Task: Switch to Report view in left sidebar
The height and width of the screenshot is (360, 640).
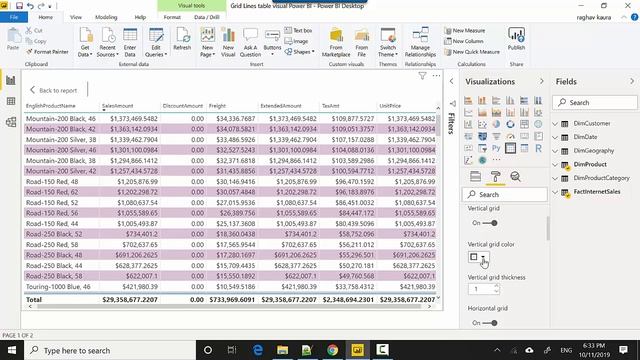Action: (x=11, y=80)
